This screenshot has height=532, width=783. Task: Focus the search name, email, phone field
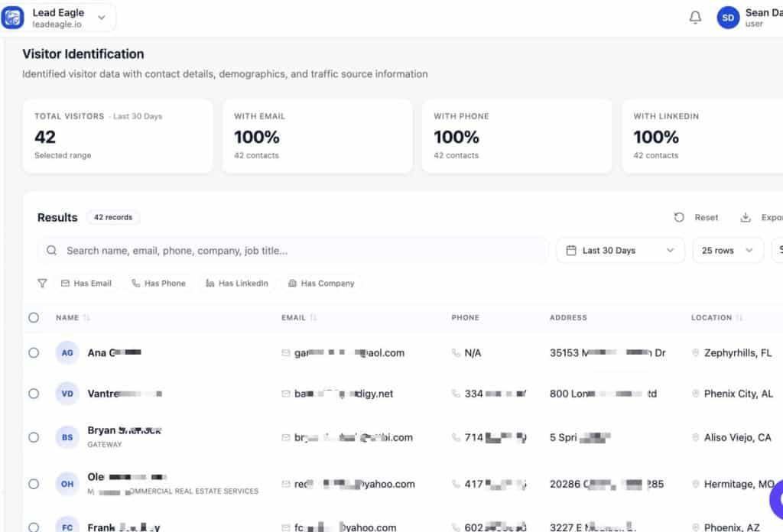[x=293, y=250]
